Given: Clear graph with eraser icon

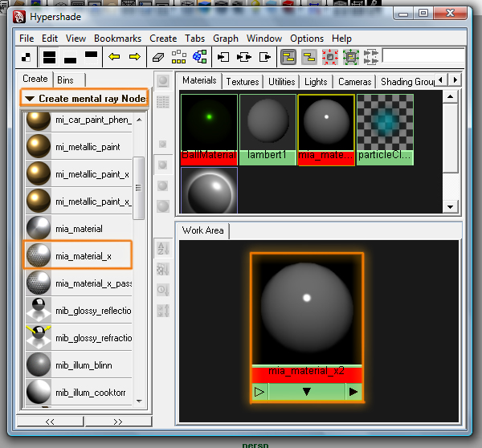Looking at the screenshot, I should tap(158, 57).
